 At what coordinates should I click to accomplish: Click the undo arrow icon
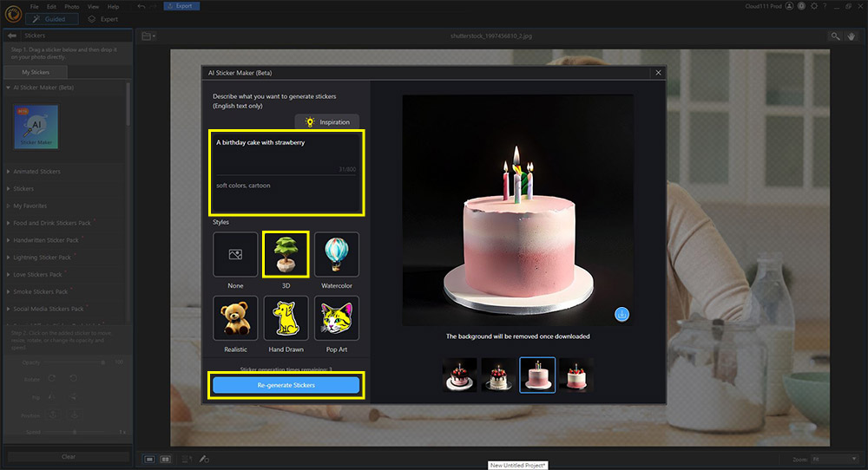(x=141, y=6)
